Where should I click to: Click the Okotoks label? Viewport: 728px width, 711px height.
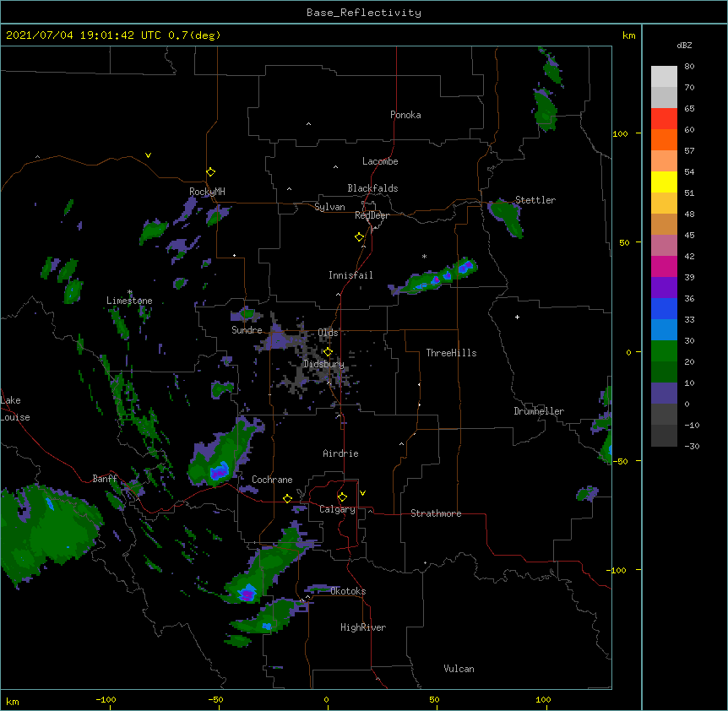pos(348,591)
